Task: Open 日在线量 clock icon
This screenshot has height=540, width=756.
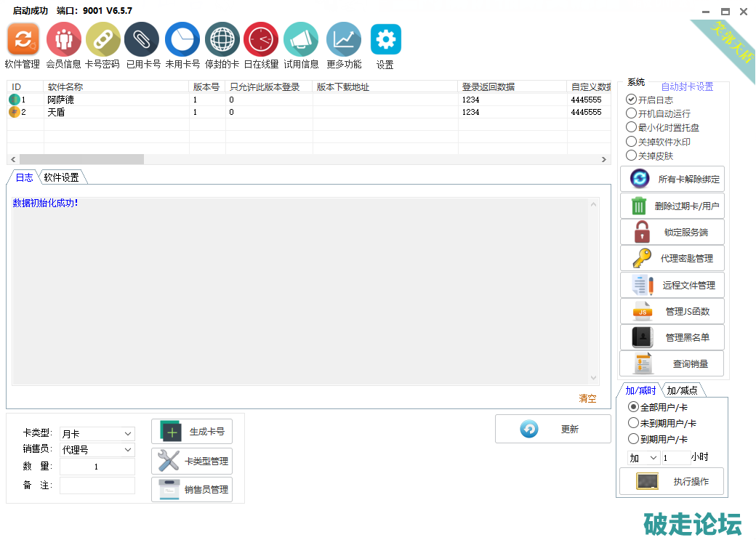Action: [x=261, y=39]
